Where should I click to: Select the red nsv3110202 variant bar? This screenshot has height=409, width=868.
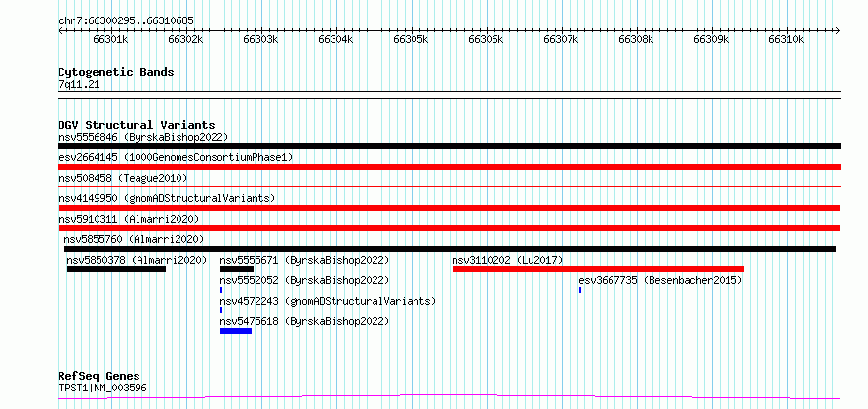tap(598, 269)
